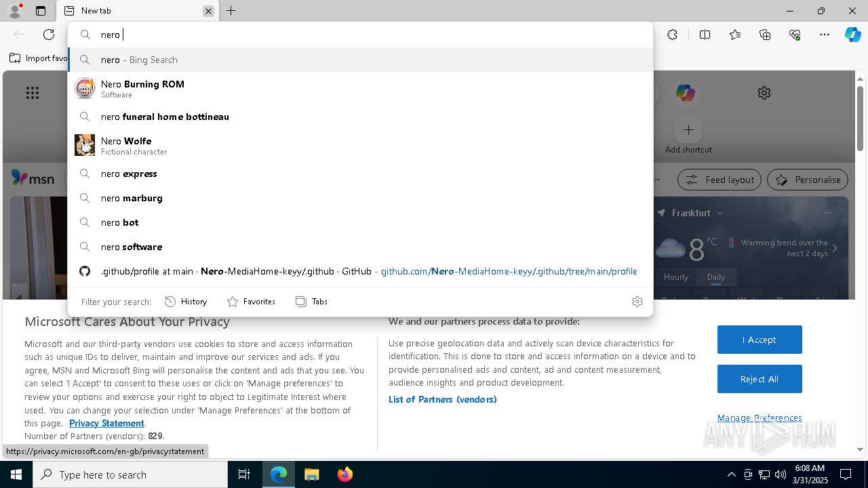This screenshot has width=868, height=488.
Task: Choose 'nero funeral home bottineau' suggestion
Action: pos(360,117)
